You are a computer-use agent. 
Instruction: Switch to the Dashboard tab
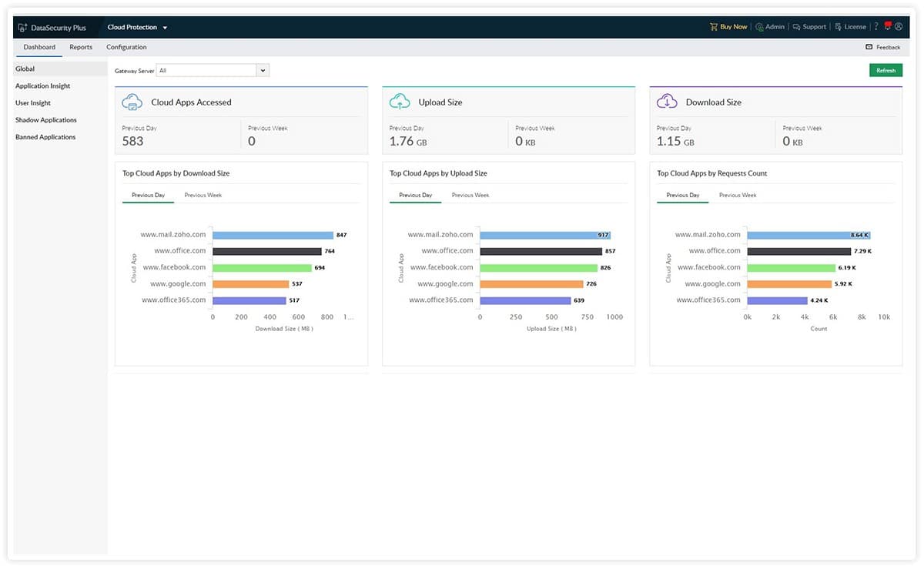39,47
